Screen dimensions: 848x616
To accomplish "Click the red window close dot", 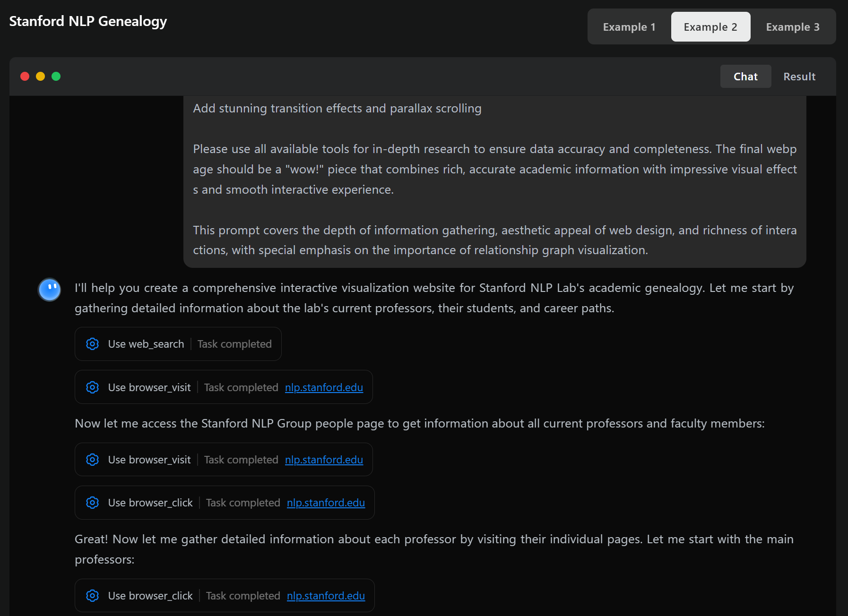I will (x=25, y=76).
